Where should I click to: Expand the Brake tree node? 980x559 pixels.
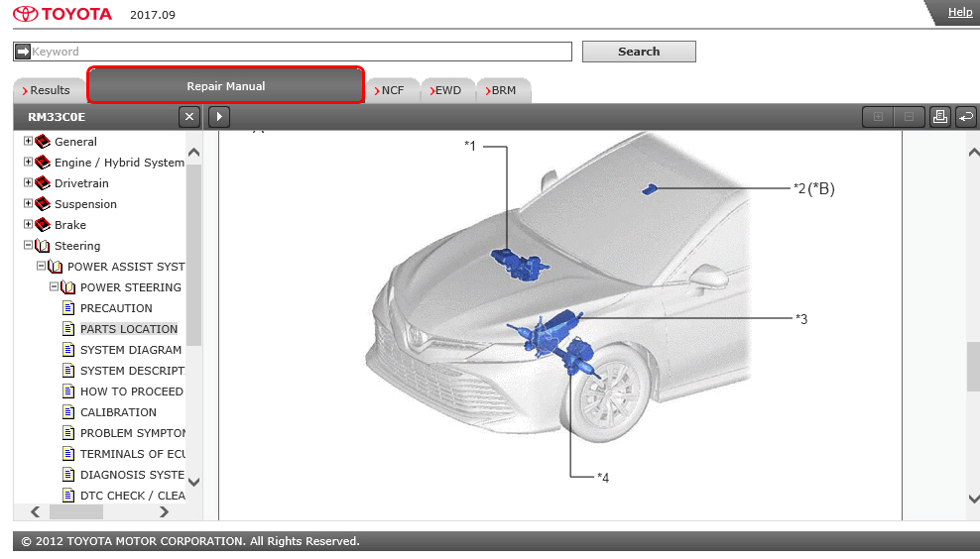tap(28, 224)
